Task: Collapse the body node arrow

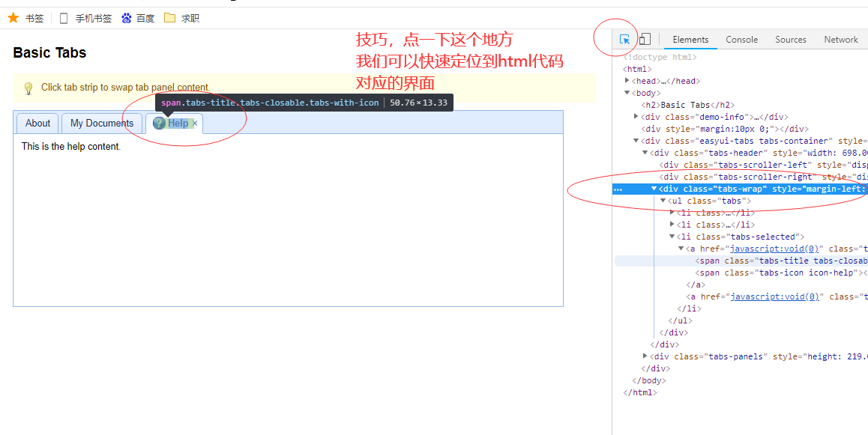Action: click(x=627, y=93)
